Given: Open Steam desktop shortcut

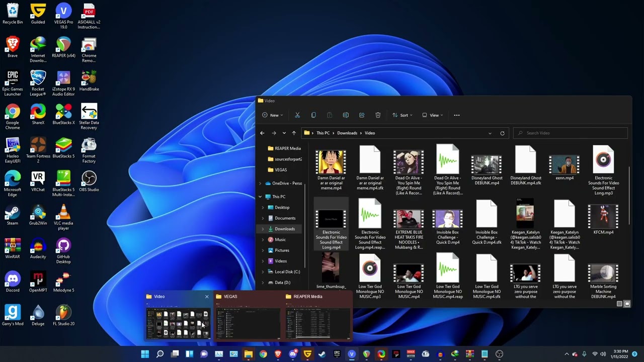Looking at the screenshot, I should (x=13, y=215).
